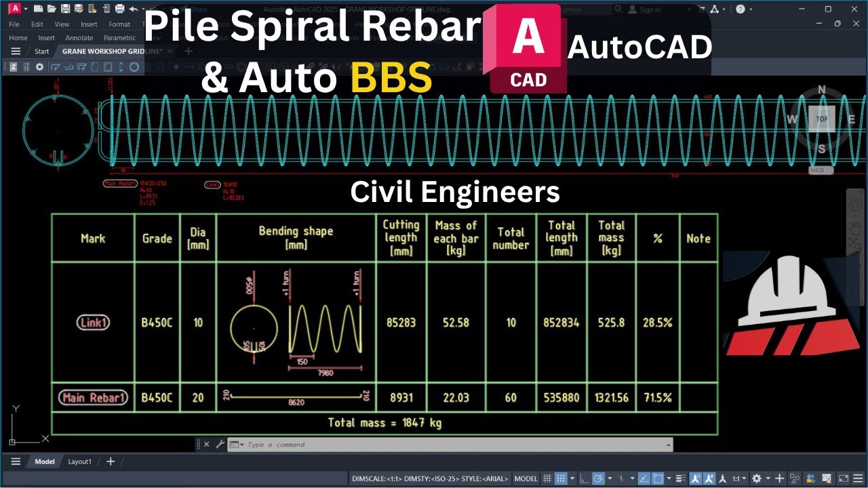Click Sign In
Screen dimensions: 868x488
650,9
